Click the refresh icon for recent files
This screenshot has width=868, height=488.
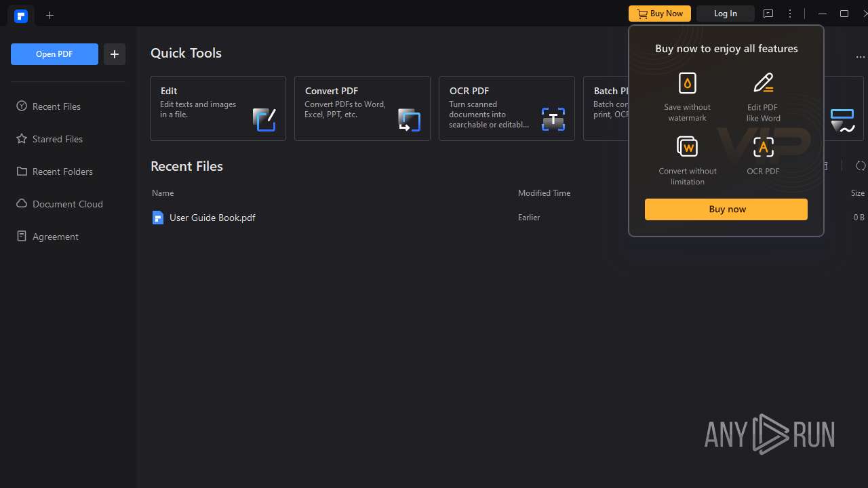(x=861, y=166)
